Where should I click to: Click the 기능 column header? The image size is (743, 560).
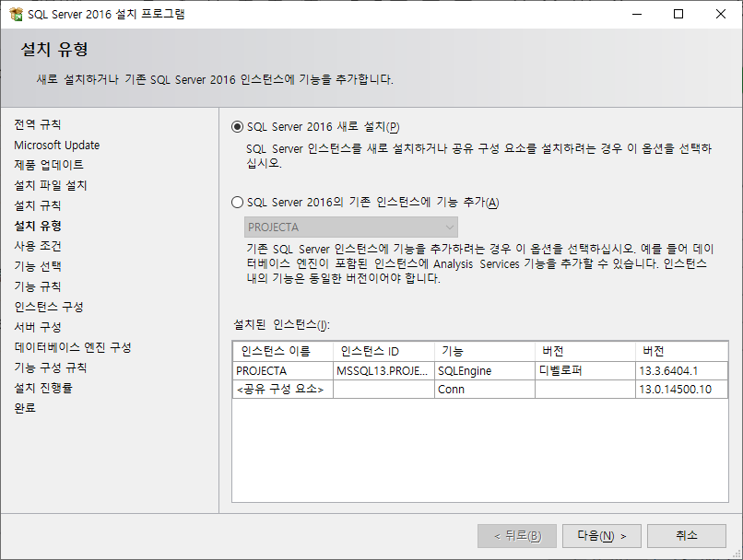[x=485, y=351]
